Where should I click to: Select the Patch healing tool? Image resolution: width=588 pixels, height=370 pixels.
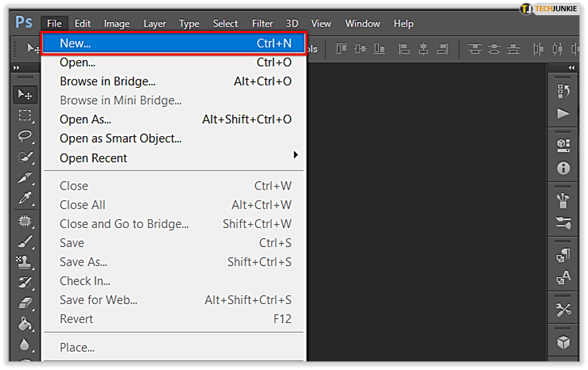tap(25, 221)
